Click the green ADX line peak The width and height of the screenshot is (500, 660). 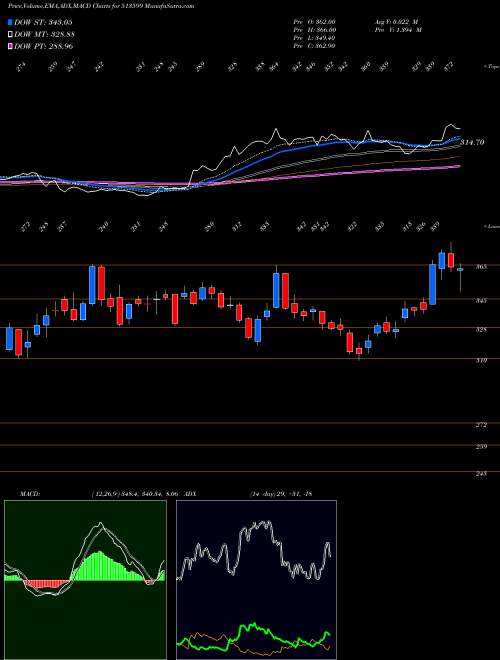[x=254, y=623]
